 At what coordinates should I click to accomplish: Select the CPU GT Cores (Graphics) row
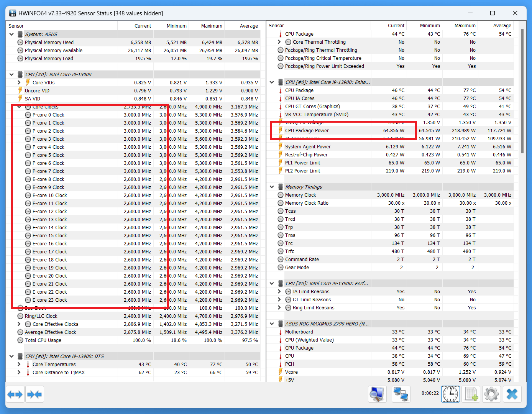[x=390, y=107]
